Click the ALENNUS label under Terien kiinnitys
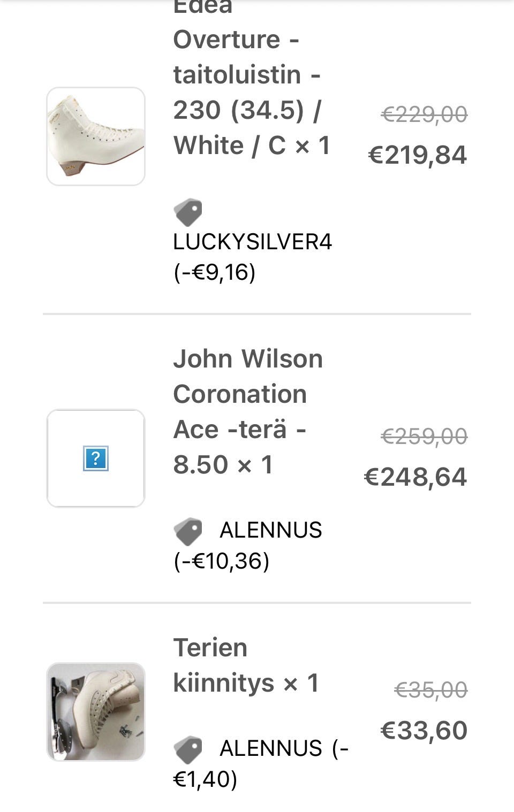 271,748
